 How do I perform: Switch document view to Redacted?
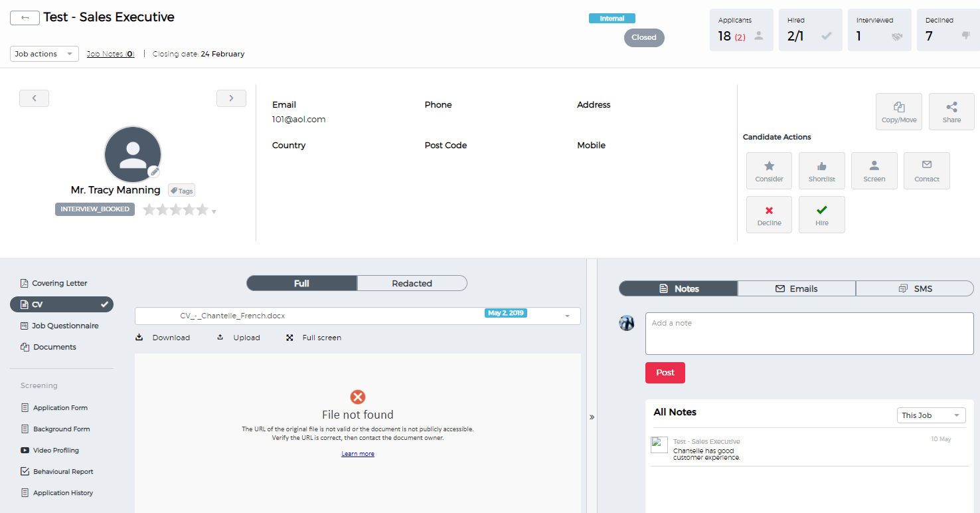pos(412,283)
